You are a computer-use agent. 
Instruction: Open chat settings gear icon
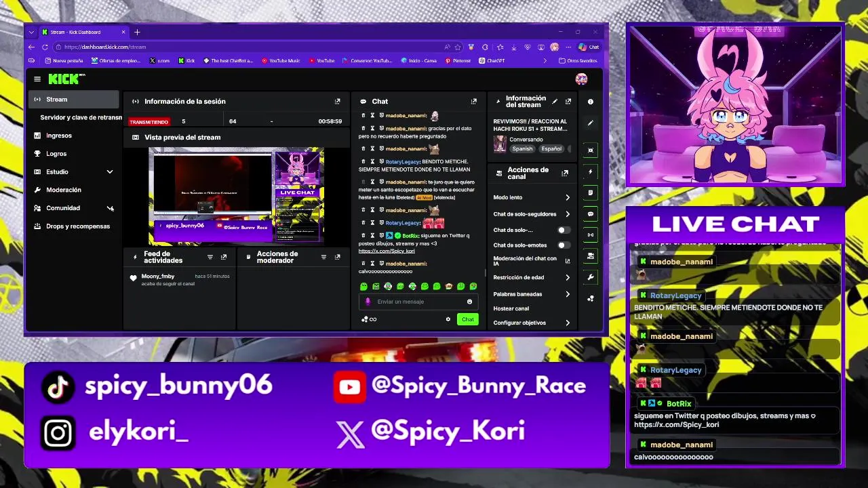[448, 319]
